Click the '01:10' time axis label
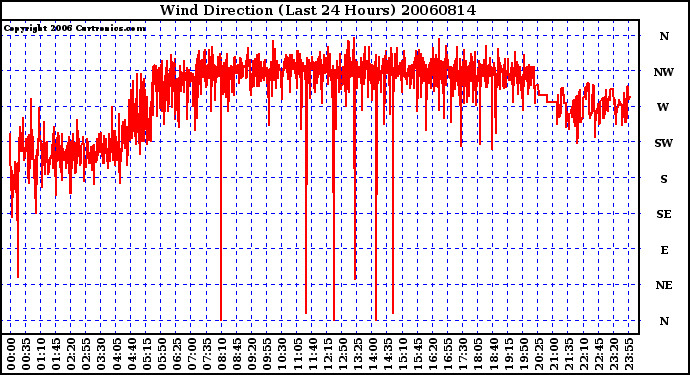The image size is (690, 375). [41, 354]
